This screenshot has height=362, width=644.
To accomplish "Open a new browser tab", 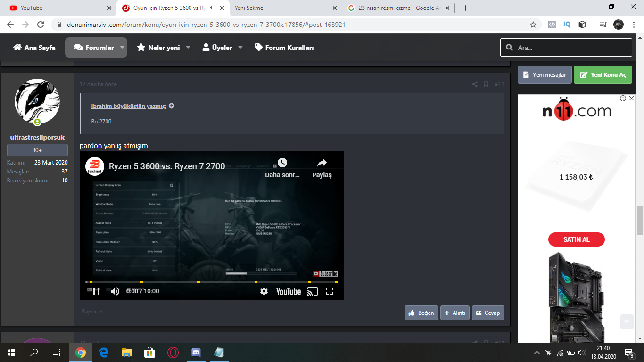I will click(x=465, y=8).
